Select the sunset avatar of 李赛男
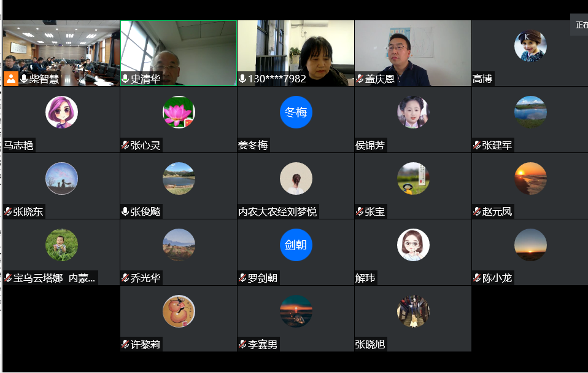Viewport: 588px width, 373px height. tap(296, 311)
